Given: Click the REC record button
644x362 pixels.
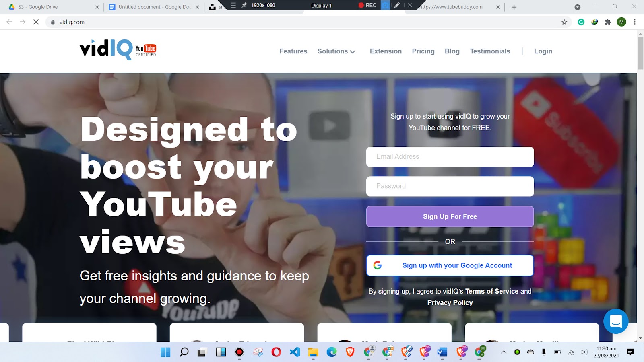Looking at the screenshot, I should [x=367, y=5].
